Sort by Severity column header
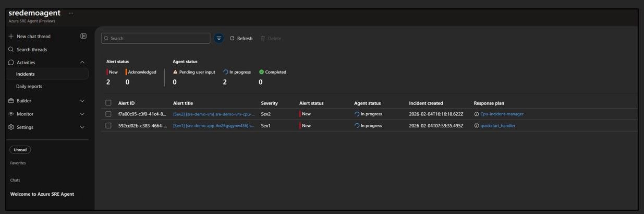644x214 pixels. (x=270, y=103)
